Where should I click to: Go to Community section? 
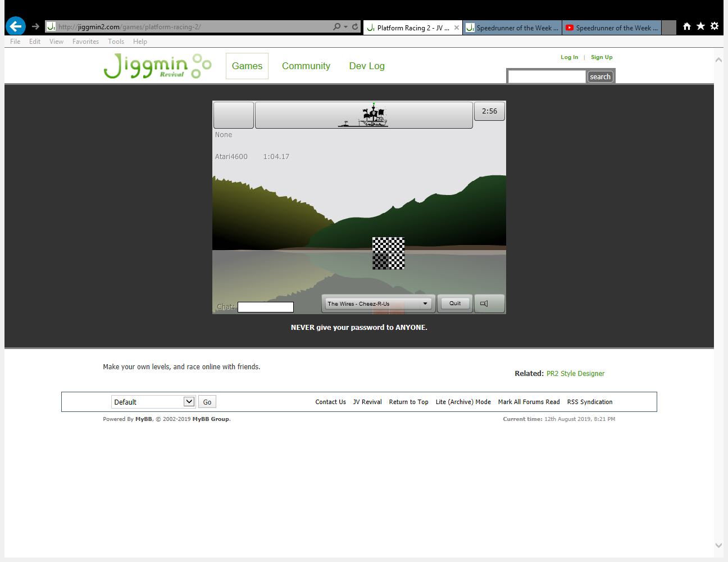tap(306, 66)
